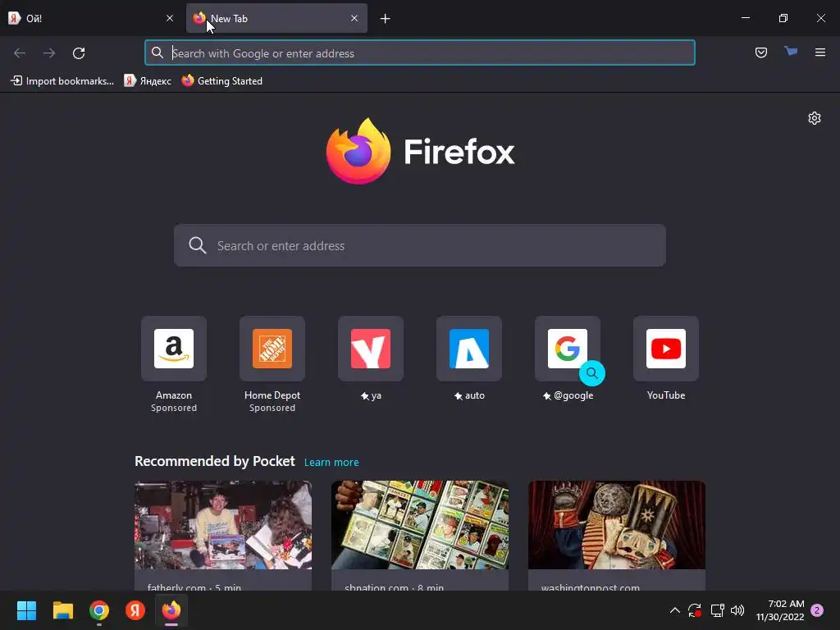840x630 pixels.
Task: Click the Back navigation arrow
Action: coord(20,53)
